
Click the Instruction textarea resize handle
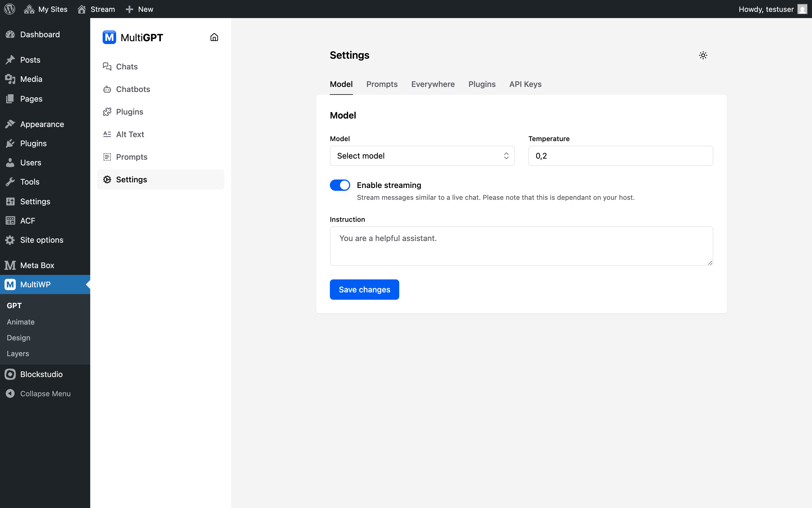[710, 263]
